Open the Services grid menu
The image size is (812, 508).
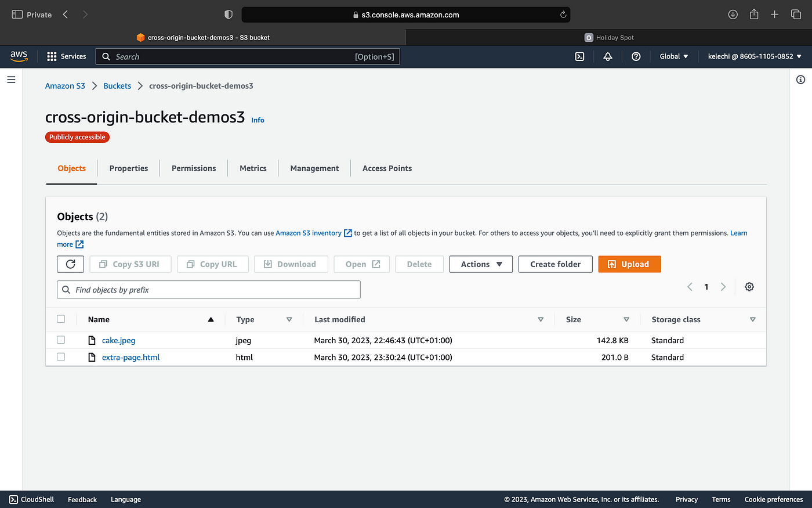click(x=66, y=56)
